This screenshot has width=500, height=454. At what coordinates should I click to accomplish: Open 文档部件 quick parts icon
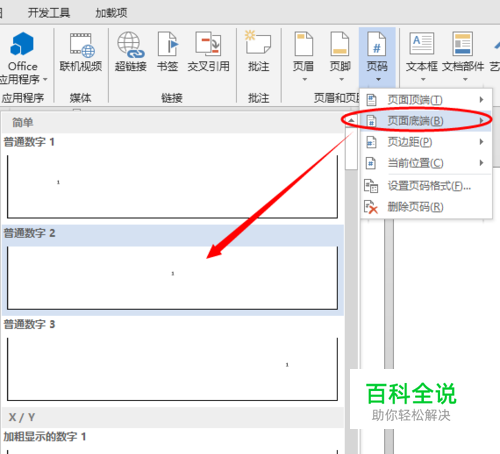tap(463, 43)
